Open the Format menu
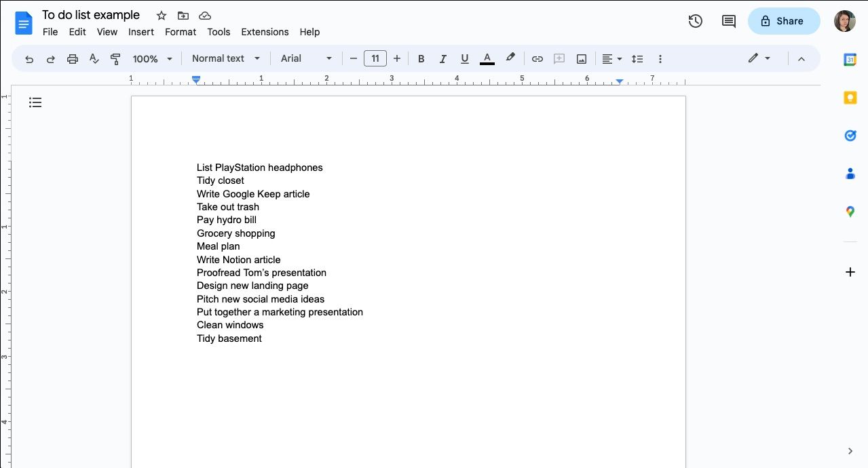This screenshot has height=468, width=868. [x=180, y=32]
